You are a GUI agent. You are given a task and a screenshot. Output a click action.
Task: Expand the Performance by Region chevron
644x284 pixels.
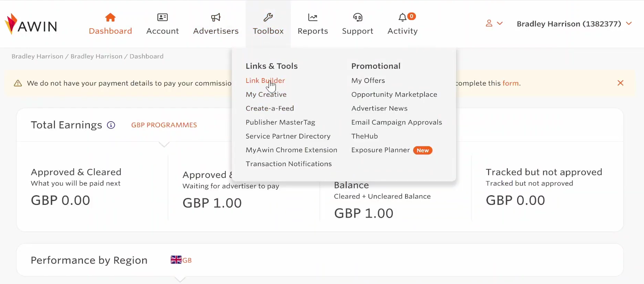[x=180, y=279]
